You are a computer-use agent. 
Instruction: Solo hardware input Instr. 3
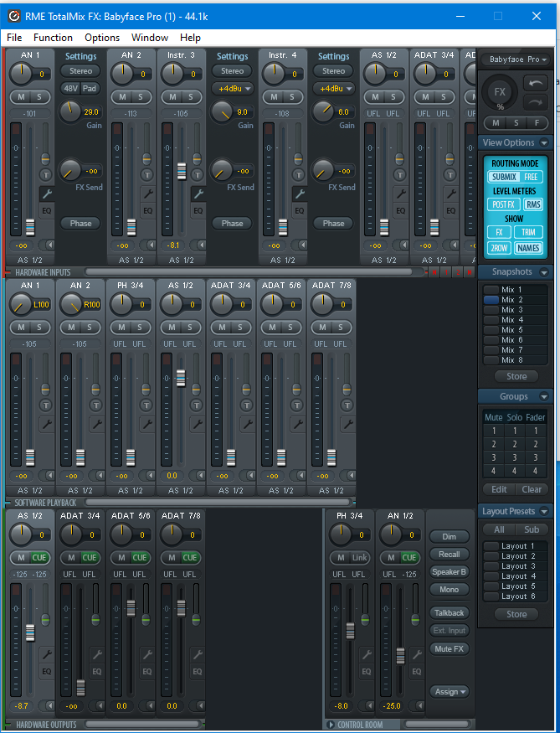click(191, 97)
